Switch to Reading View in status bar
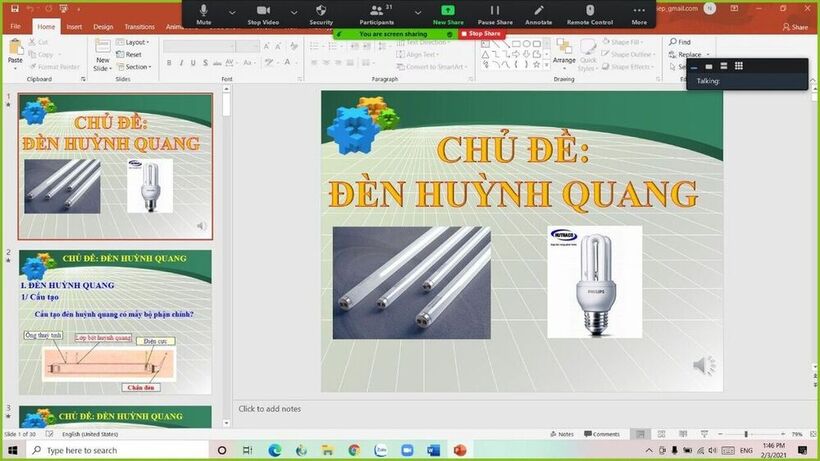The image size is (820, 461). click(683, 434)
